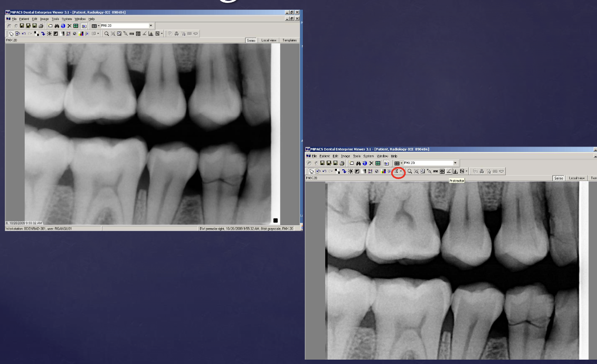
Task: Click binoculars search icon in top-left window
Action: coord(57,26)
